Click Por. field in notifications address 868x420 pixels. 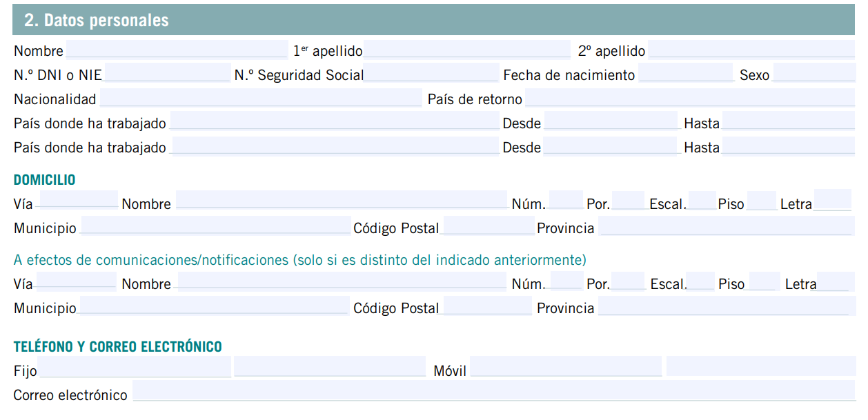(x=629, y=281)
